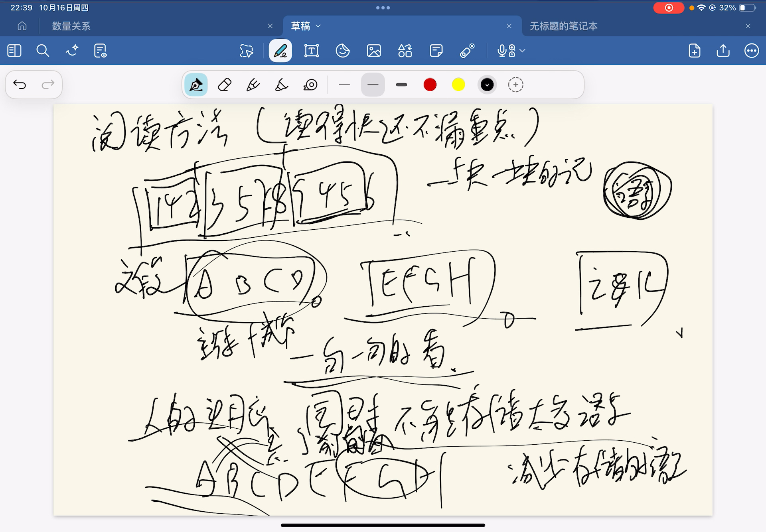The width and height of the screenshot is (766, 532).
Task: Open the more options menu
Action: (x=751, y=51)
